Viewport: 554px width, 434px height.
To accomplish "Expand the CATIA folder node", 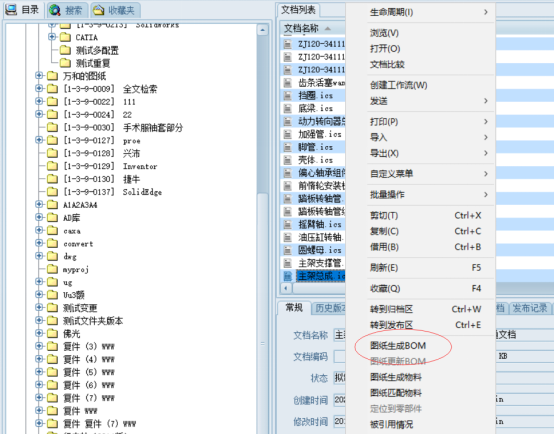I will click(x=52, y=37).
